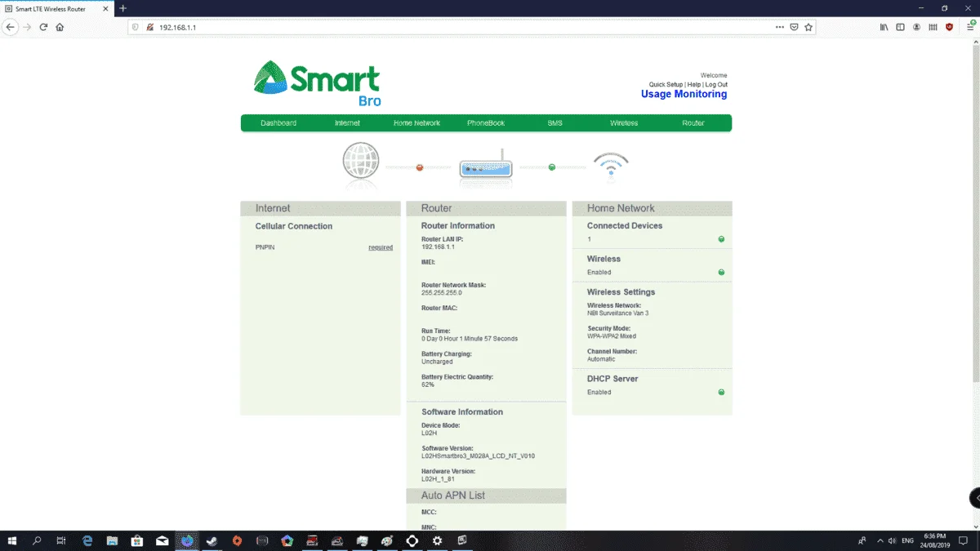Open the SMS menu

coord(555,123)
